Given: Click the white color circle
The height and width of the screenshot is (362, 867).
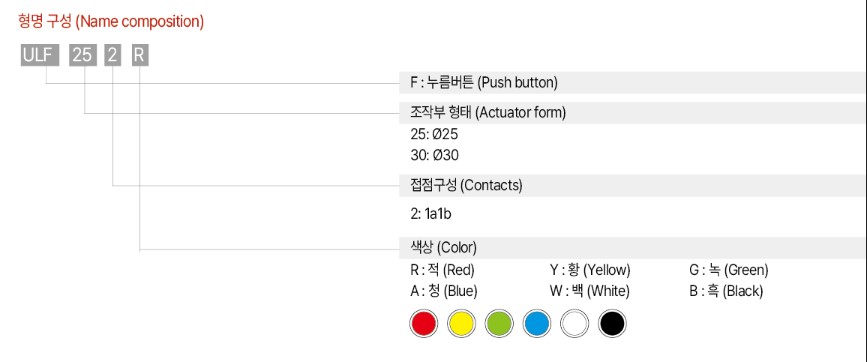Looking at the screenshot, I should [574, 323].
